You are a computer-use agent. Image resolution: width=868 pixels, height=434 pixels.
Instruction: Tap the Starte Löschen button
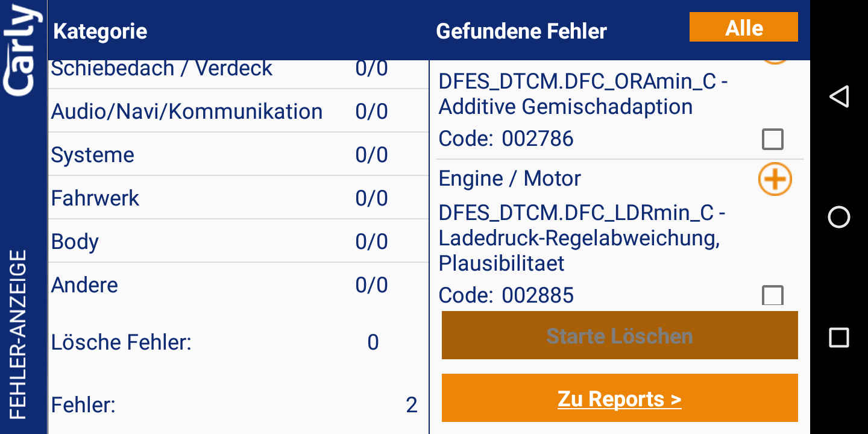620,336
